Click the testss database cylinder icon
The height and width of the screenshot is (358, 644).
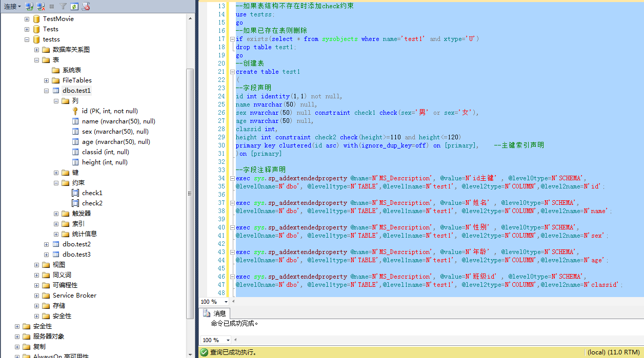click(36, 39)
